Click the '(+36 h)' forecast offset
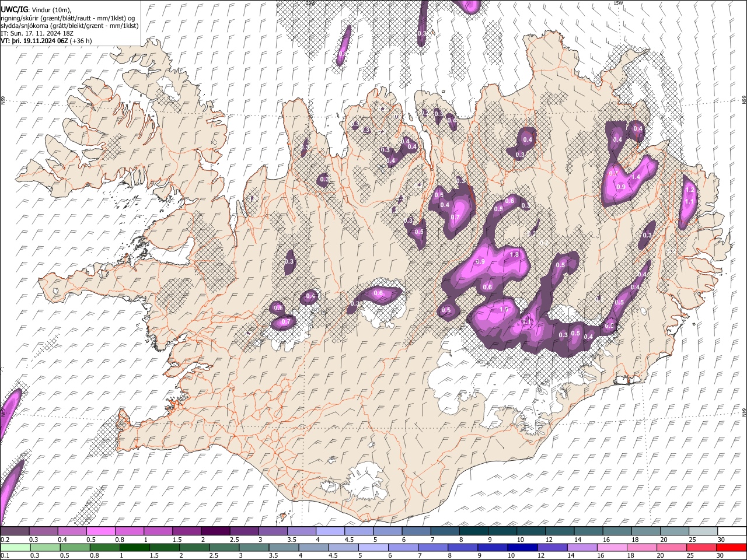The image size is (747, 560). pyautogui.click(x=81, y=41)
